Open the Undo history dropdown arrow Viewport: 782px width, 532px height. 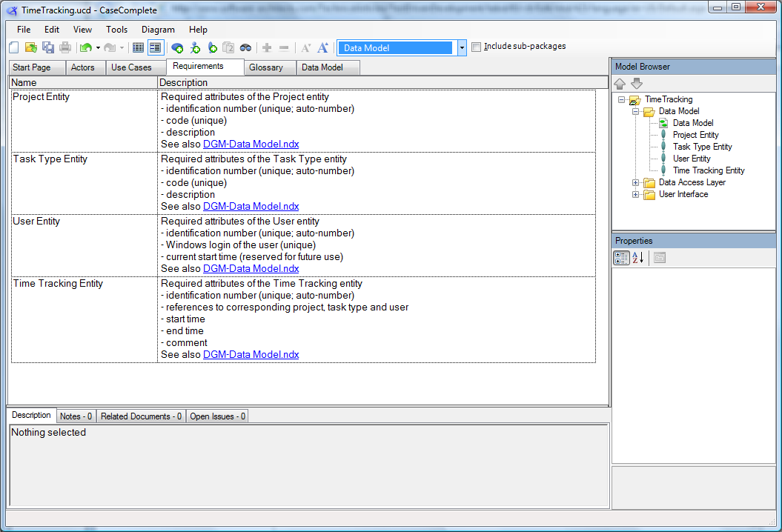click(x=98, y=48)
